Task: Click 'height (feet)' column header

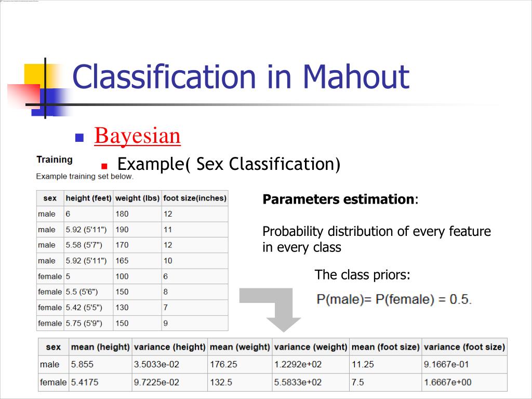Action: (x=88, y=198)
